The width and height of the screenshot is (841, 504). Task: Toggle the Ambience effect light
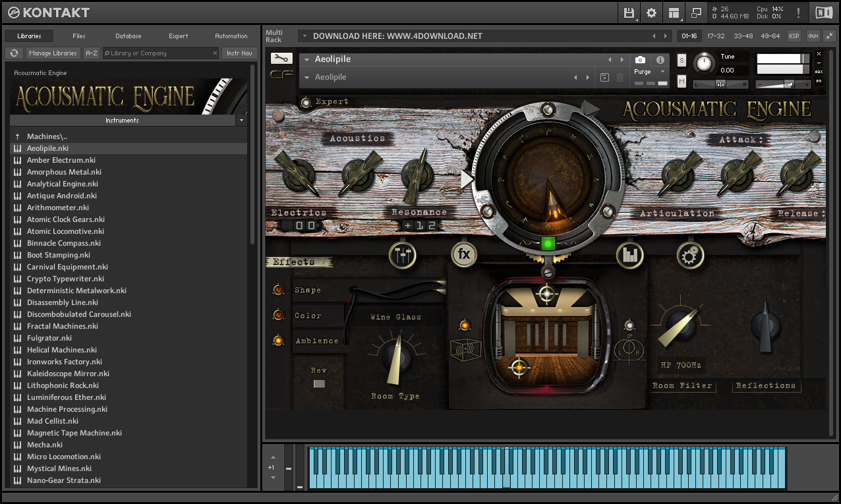[x=278, y=341]
